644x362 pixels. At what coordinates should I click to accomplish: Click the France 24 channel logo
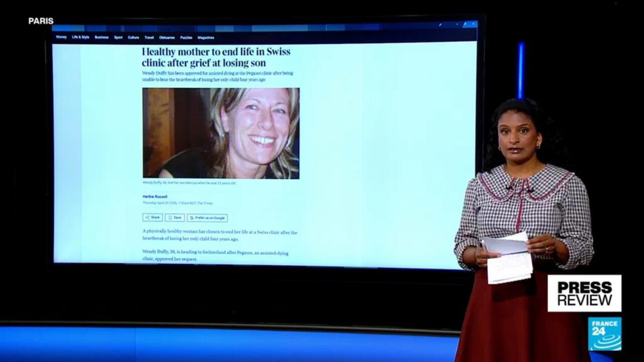coord(604,334)
